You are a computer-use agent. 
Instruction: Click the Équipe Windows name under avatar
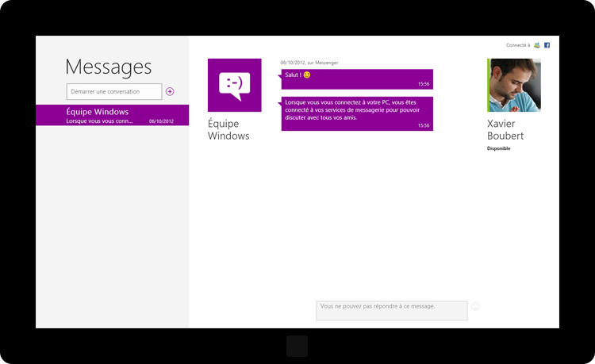coord(228,130)
